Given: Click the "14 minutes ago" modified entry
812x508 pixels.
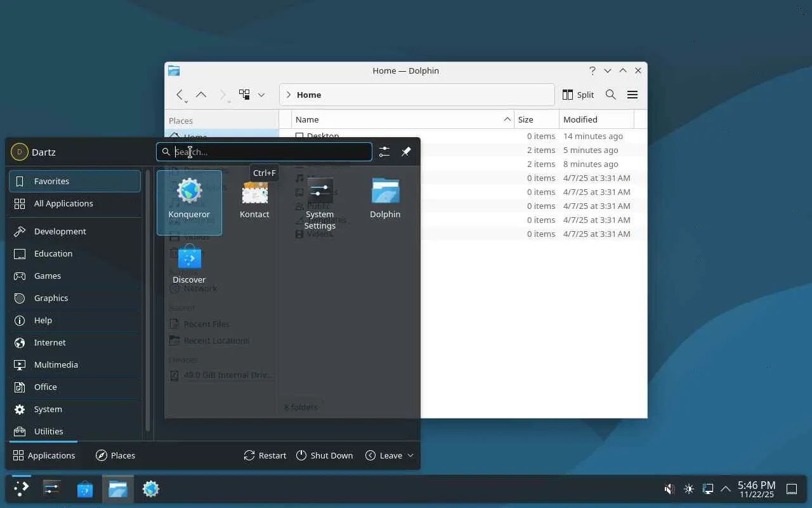Looking at the screenshot, I should click(x=593, y=136).
